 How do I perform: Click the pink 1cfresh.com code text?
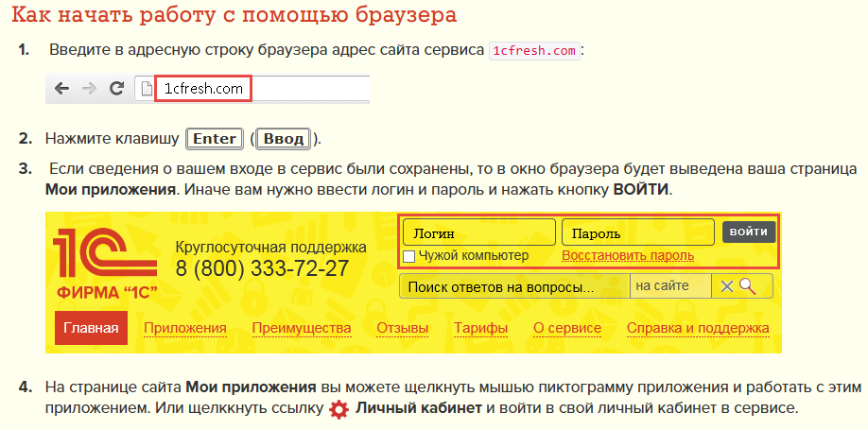point(534,51)
